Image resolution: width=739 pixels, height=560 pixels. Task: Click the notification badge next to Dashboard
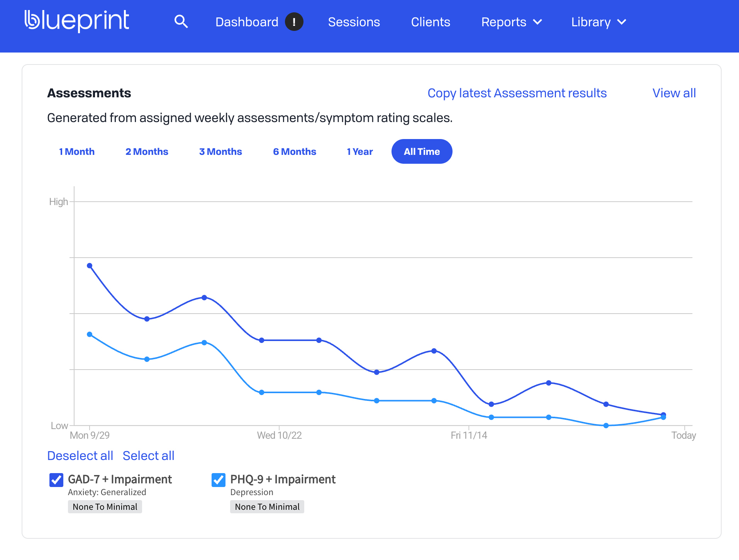(x=295, y=22)
